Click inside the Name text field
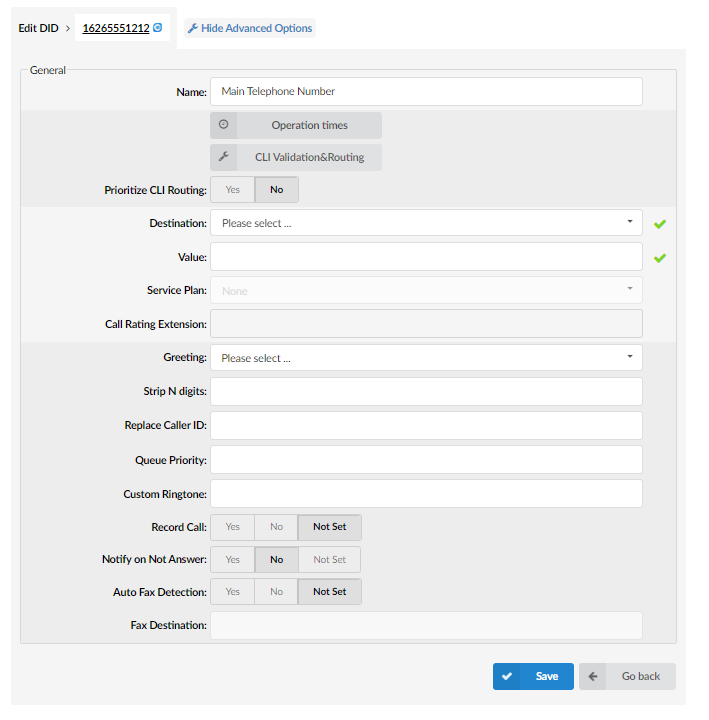 (426, 91)
